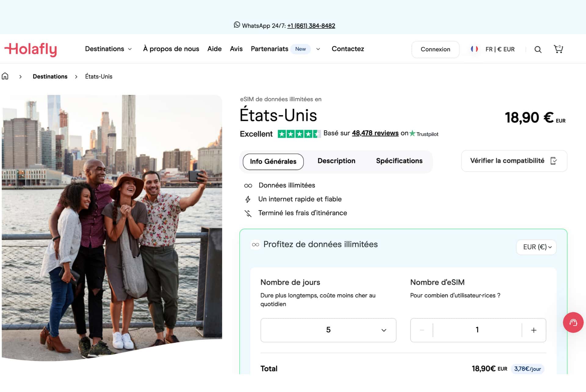This screenshot has height=392, width=586.
Task: Switch to the Description tab
Action: pos(336,161)
